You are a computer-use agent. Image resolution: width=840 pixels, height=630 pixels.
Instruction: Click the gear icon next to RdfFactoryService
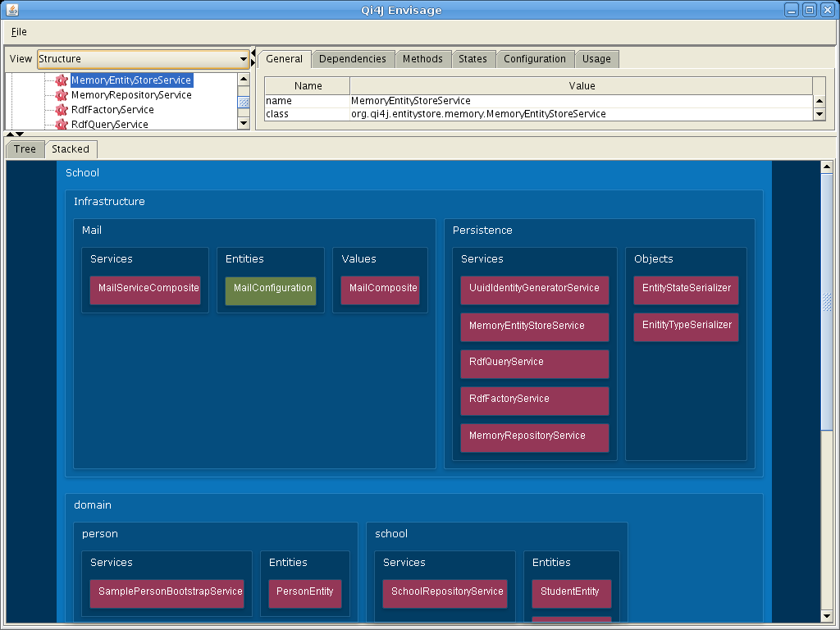(61, 110)
